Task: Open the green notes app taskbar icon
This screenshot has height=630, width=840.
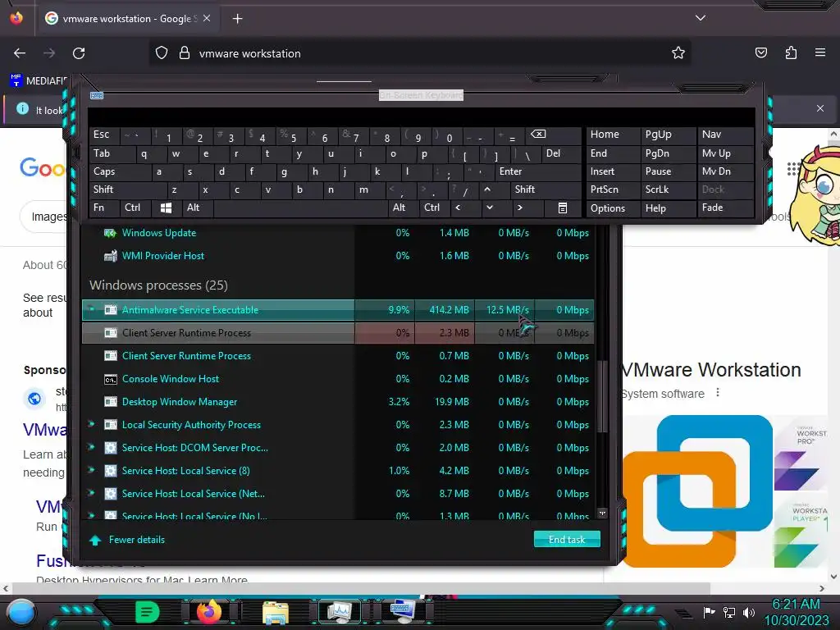Action: (x=148, y=612)
